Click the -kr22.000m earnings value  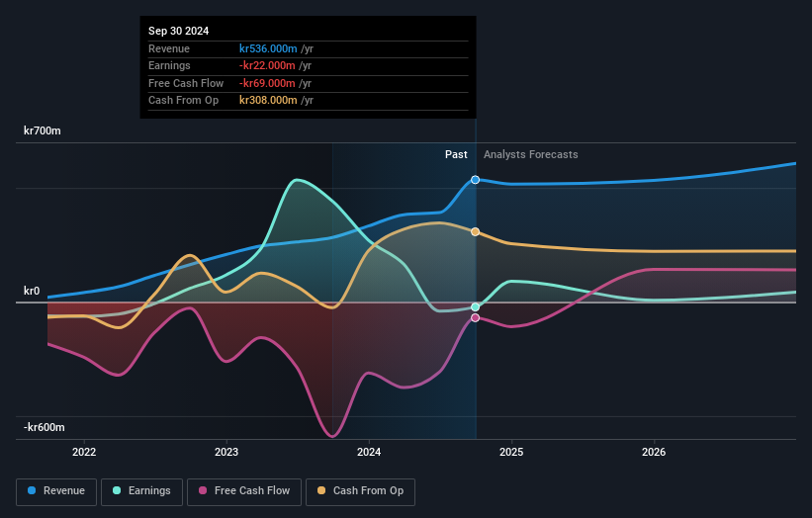tap(267, 65)
